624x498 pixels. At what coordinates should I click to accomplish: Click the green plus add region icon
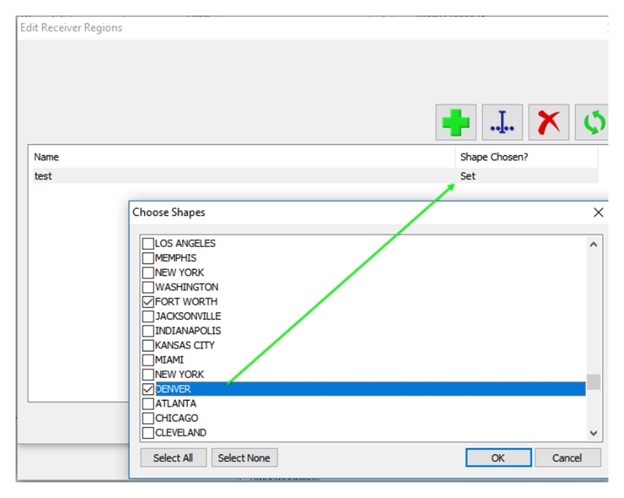(x=456, y=122)
